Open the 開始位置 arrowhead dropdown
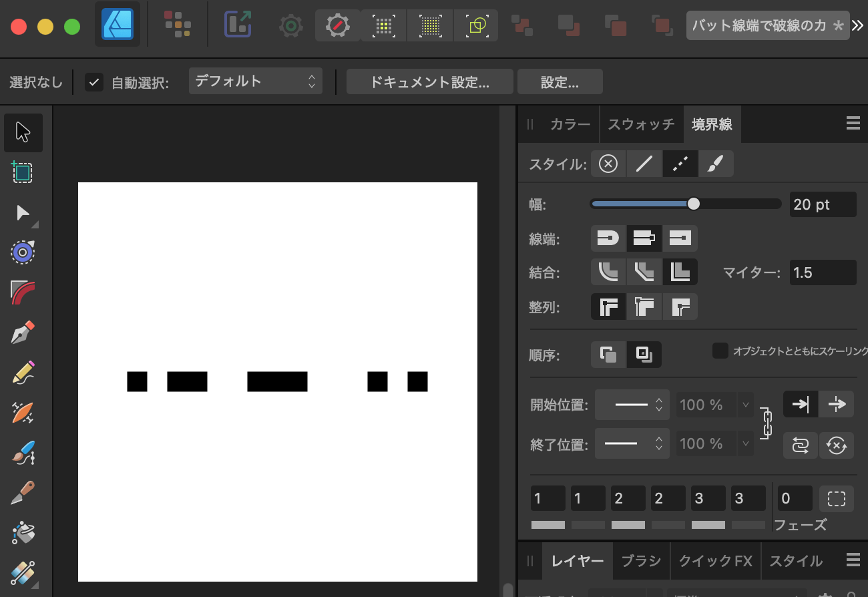This screenshot has height=597, width=868. pos(632,405)
